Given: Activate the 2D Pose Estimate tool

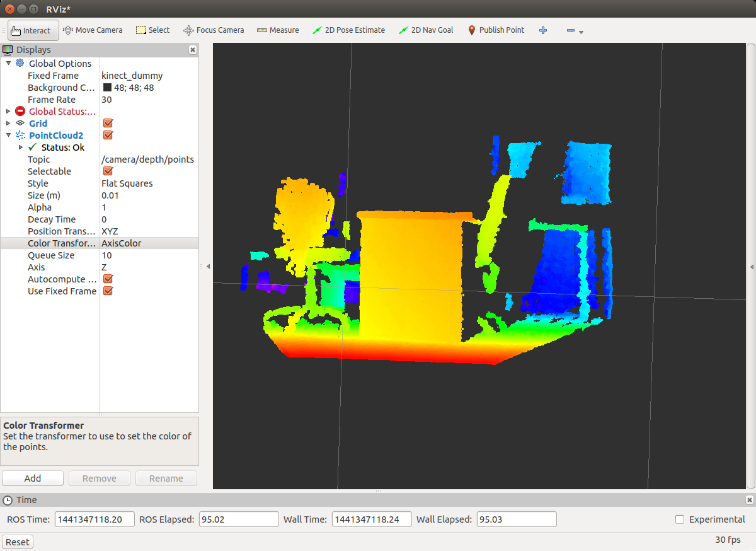Looking at the screenshot, I should point(349,30).
